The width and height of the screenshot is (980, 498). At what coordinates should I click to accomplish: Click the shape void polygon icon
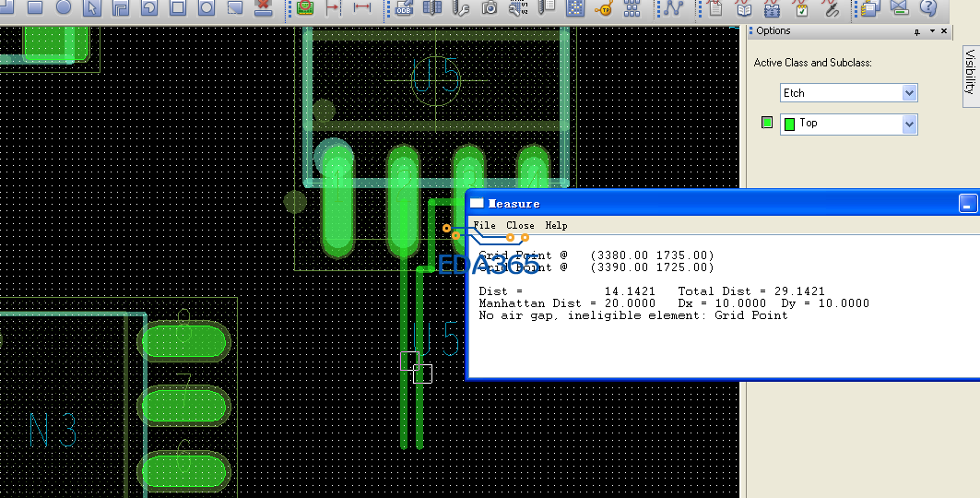[x=149, y=7]
